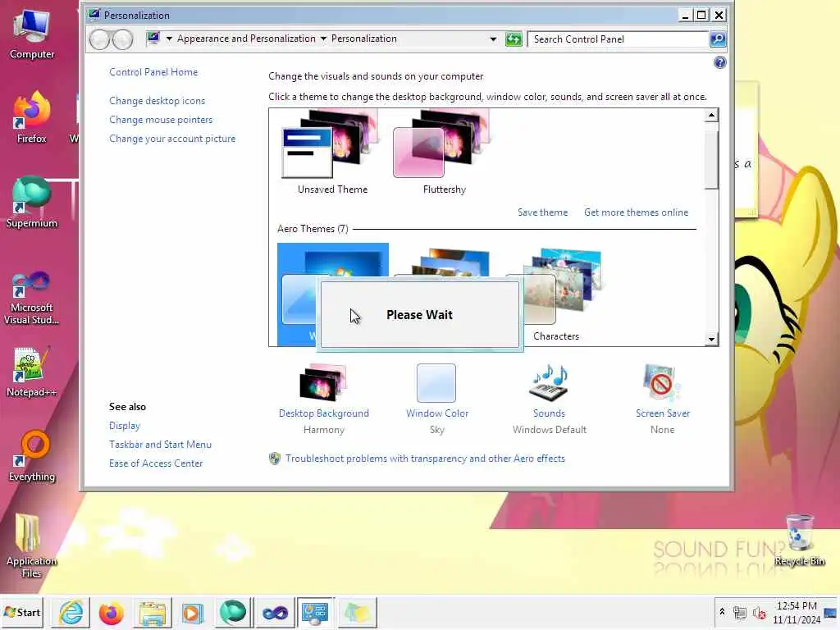
Task: Open Windows Explorer from the taskbar
Action: pos(152,612)
